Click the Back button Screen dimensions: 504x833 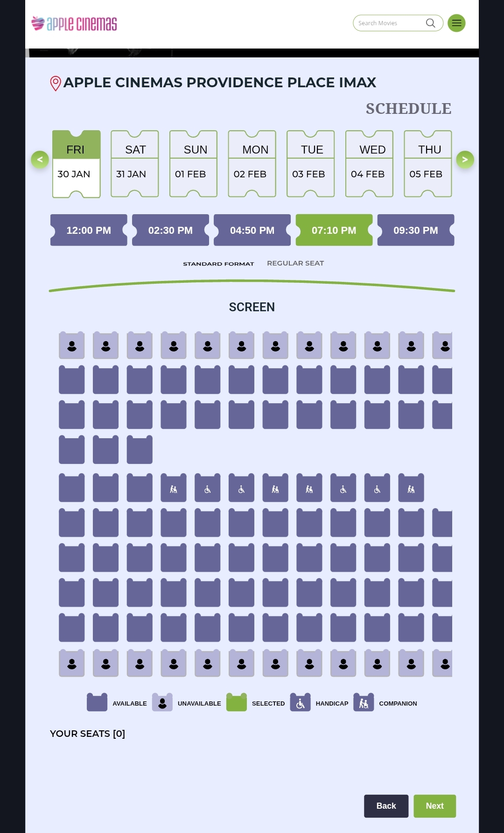(386, 806)
